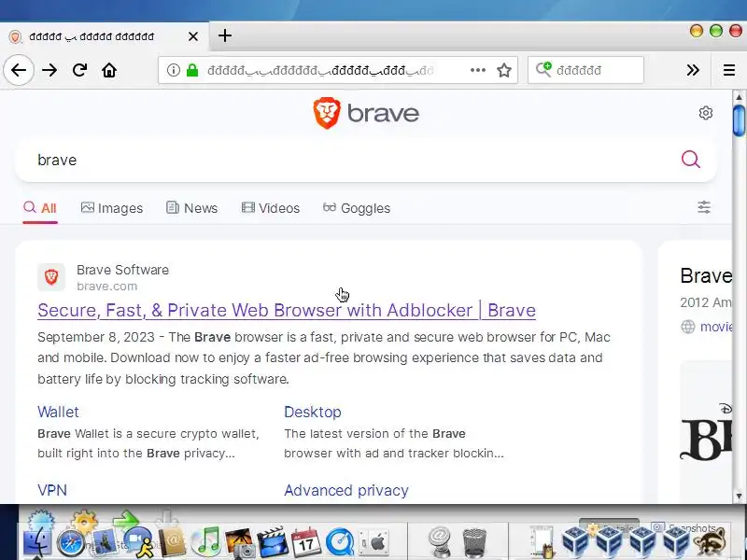The image size is (747, 560).
Task: Click the page scrollbar down arrow
Action: 739,497
